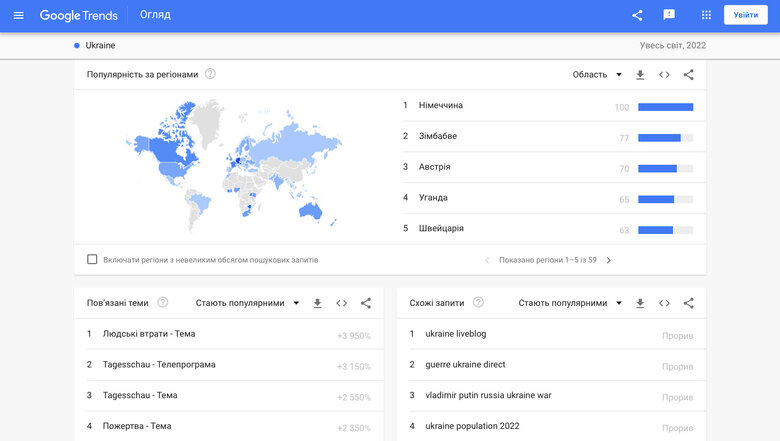Click the Google Trends logo
Image resolution: width=780 pixels, height=441 pixels.
(x=79, y=15)
